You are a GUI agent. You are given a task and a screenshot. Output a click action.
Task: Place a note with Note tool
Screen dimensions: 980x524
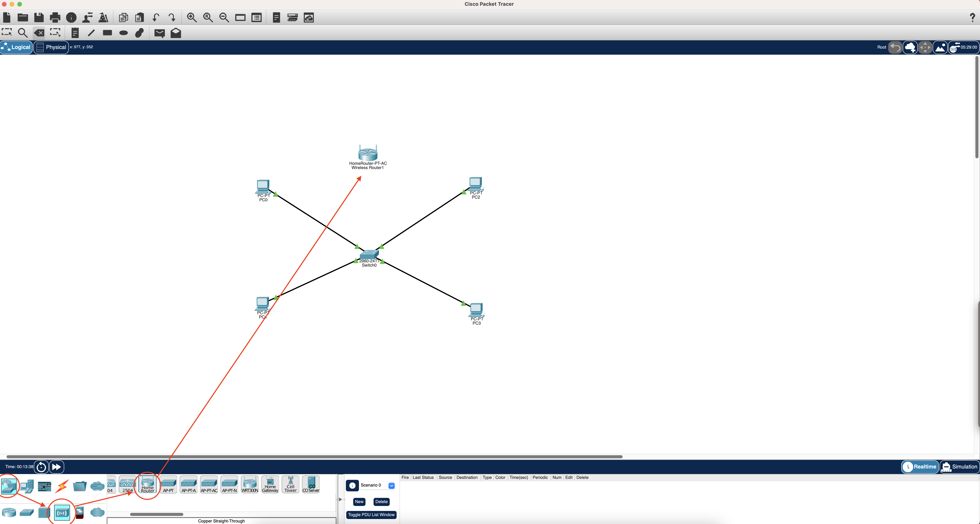pos(75,33)
